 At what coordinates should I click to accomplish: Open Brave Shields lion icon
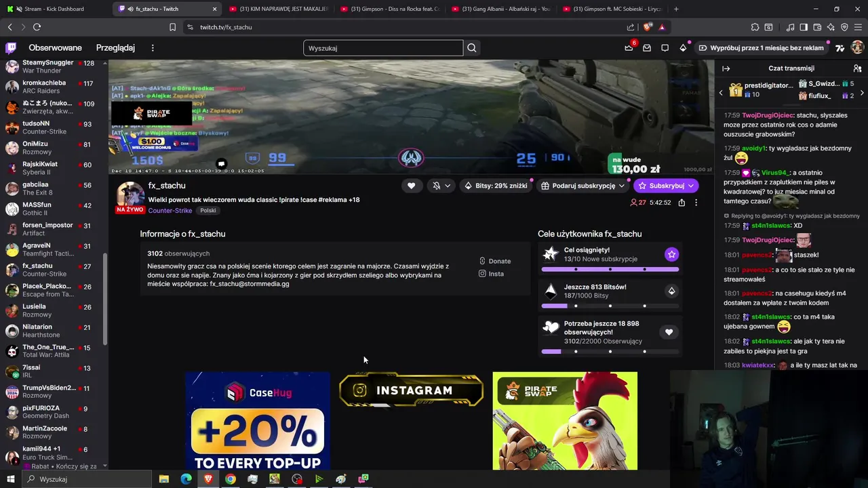pyautogui.click(x=647, y=27)
